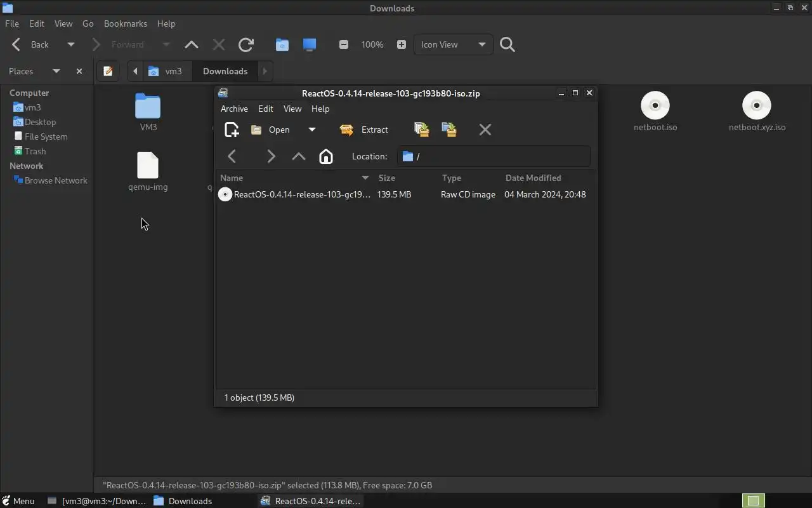Open the archive manager Help menu
This screenshot has height=508, width=812.
click(x=320, y=109)
